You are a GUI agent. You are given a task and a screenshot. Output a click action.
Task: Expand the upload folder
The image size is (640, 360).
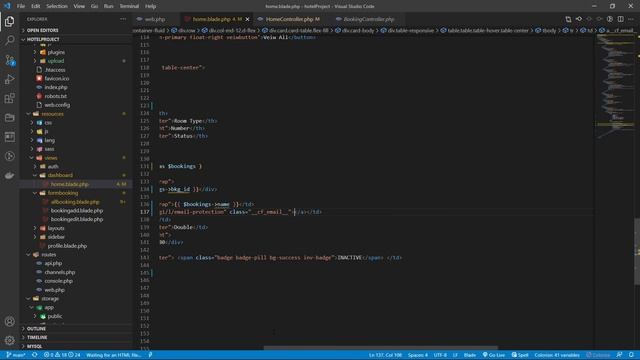tap(56, 61)
